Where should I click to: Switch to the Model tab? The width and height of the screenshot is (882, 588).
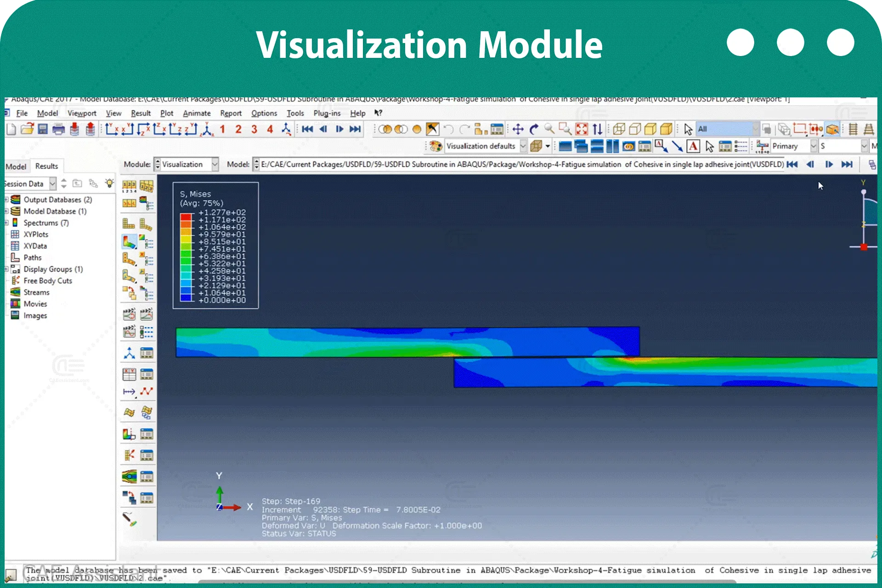tap(16, 166)
